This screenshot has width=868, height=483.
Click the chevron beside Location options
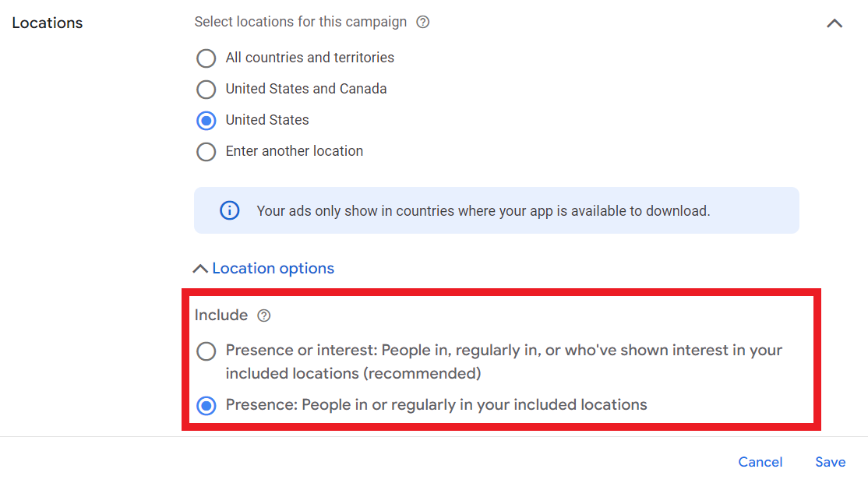[x=200, y=267]
